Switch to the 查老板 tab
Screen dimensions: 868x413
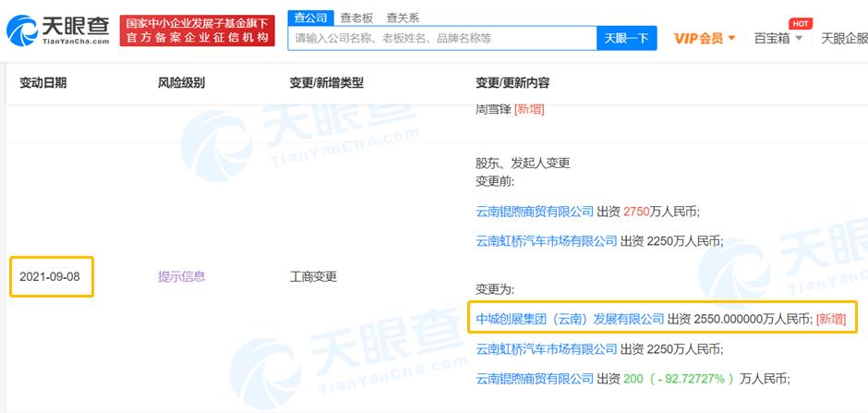pos(356,17)
